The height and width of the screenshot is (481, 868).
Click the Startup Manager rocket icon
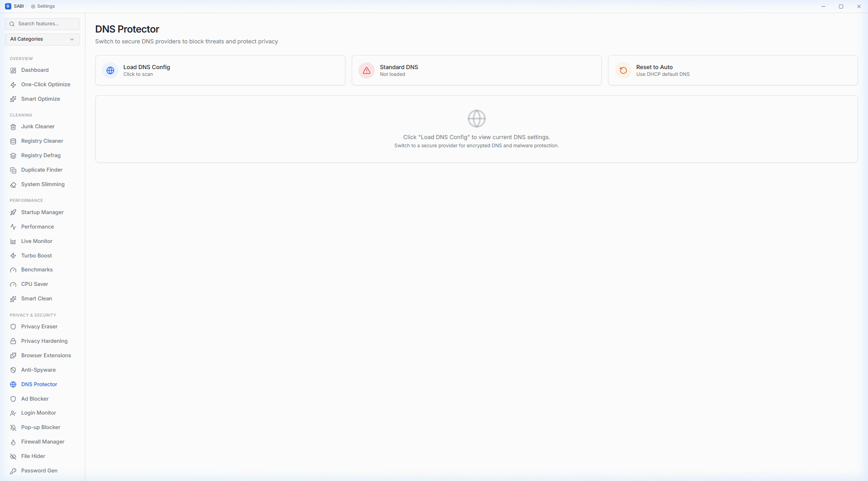pos(13,213)
